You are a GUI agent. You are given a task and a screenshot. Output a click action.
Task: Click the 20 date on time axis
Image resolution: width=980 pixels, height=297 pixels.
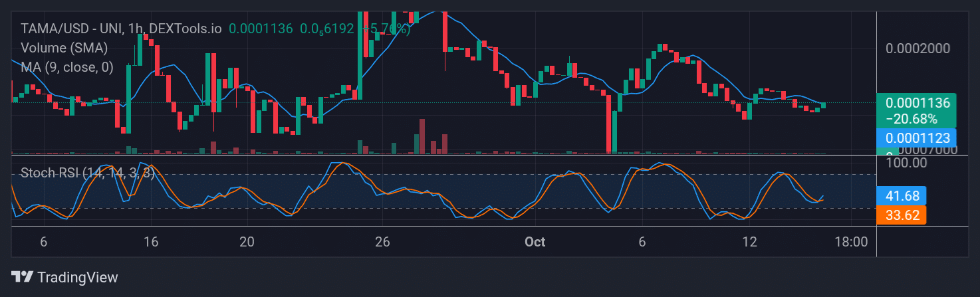(247, 242)
